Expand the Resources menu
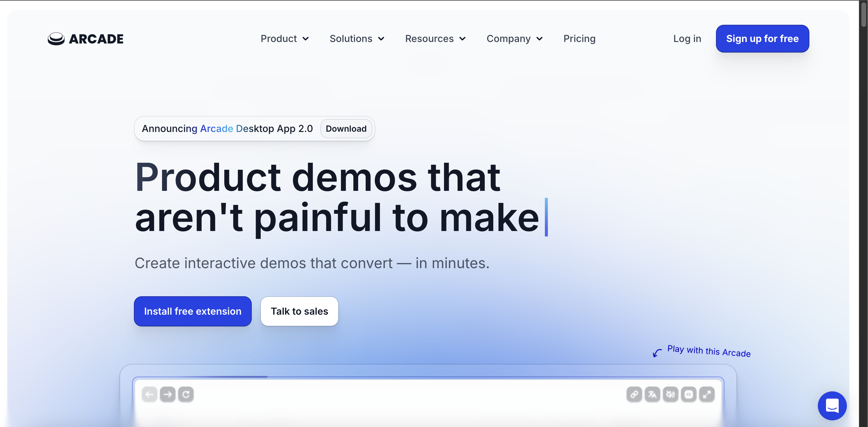The height and width of the screenshot is (427, 868). [x=435, y=39]
